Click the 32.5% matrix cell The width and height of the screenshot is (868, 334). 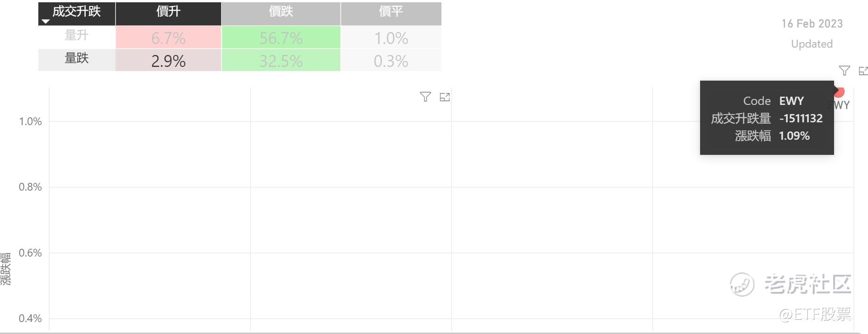point(281,61)
